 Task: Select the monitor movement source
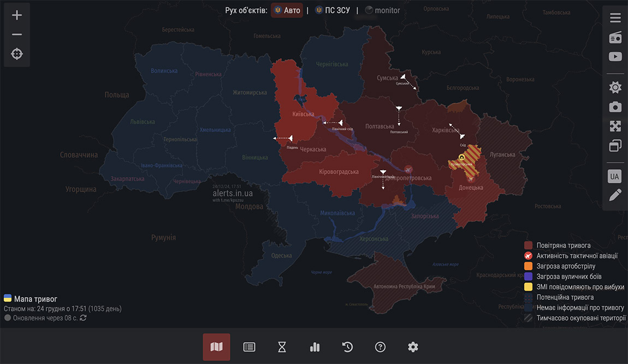[x=382, y=10]
